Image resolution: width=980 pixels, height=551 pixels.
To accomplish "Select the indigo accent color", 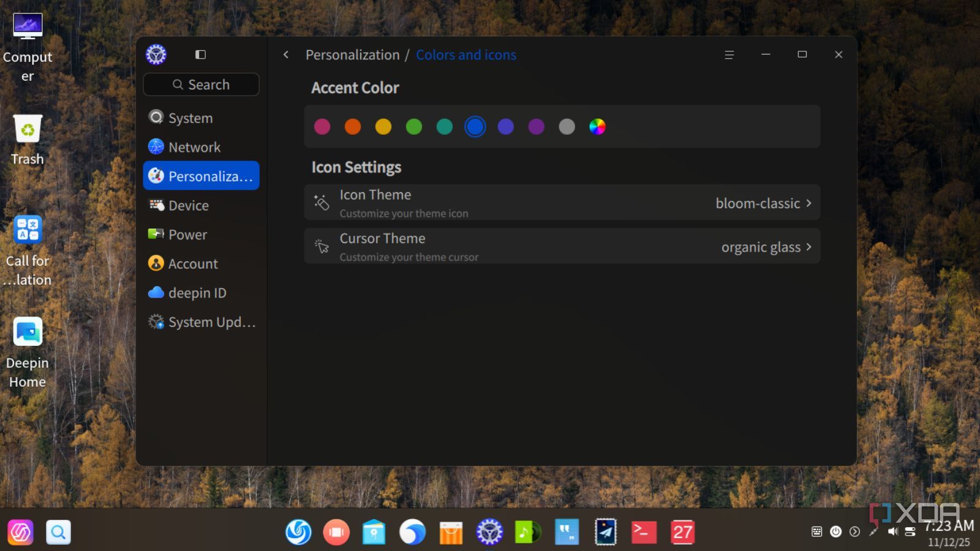I will point(506,127).
